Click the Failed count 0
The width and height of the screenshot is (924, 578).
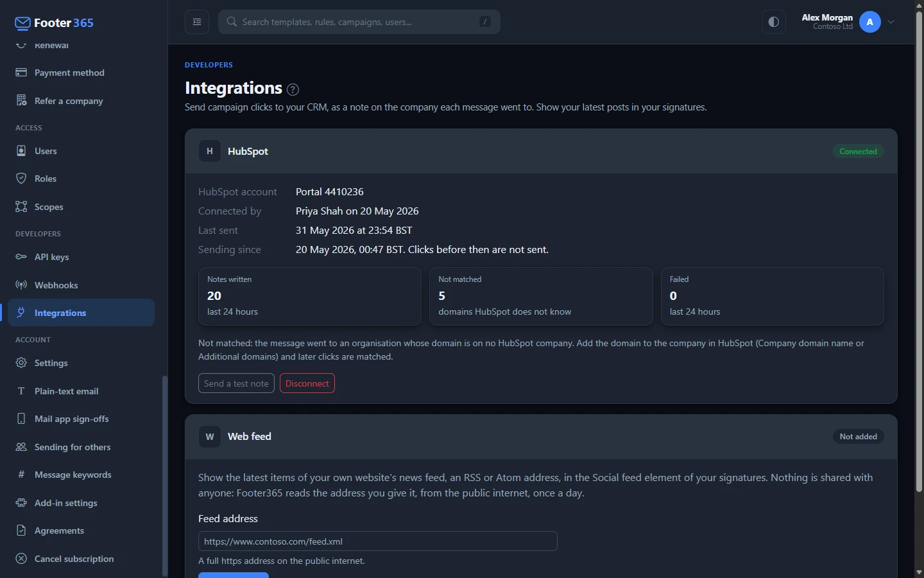tap(673, 296)
